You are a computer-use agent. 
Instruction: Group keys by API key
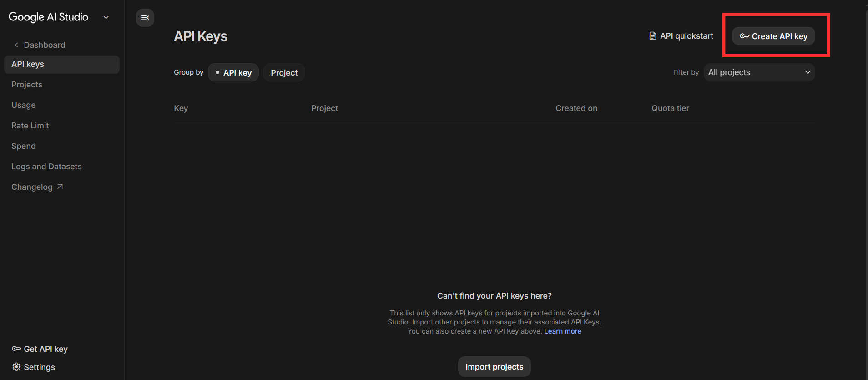[x=233, y=72]
